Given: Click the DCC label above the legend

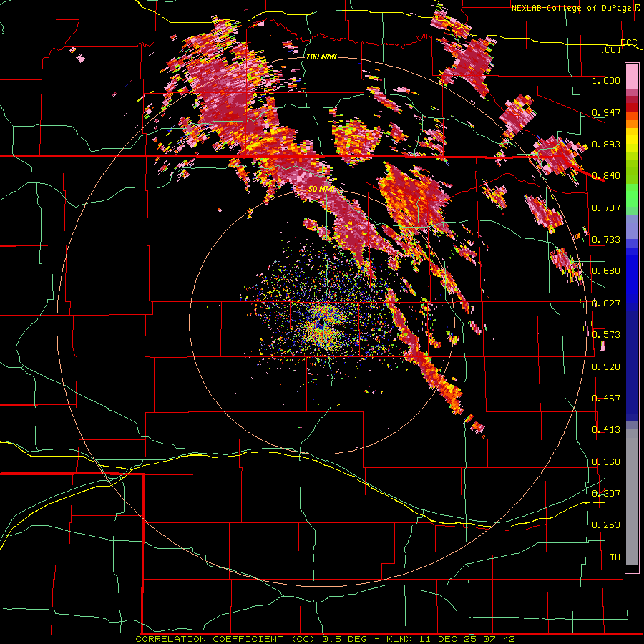Looking at the screenshot, I should click(x=628, y=43).
